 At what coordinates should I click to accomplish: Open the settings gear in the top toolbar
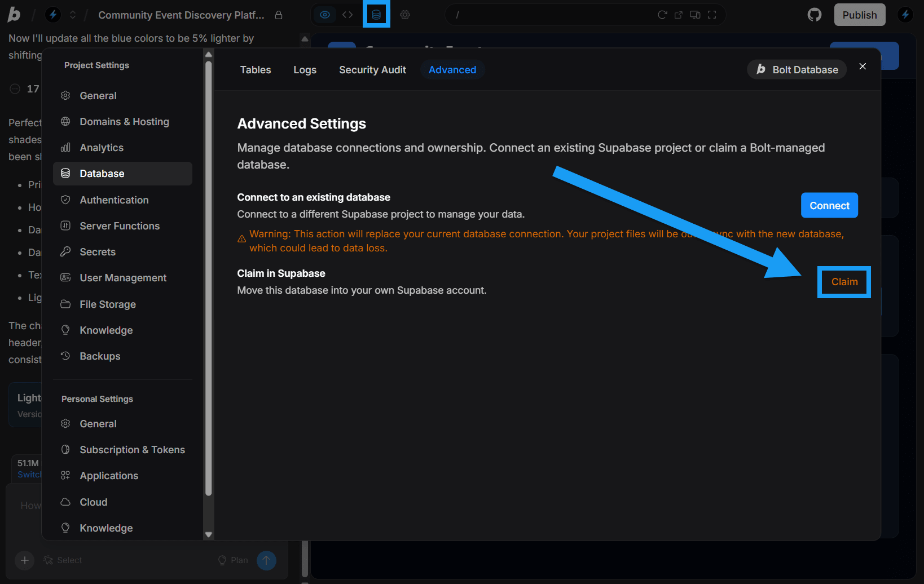tap(405, 15)
